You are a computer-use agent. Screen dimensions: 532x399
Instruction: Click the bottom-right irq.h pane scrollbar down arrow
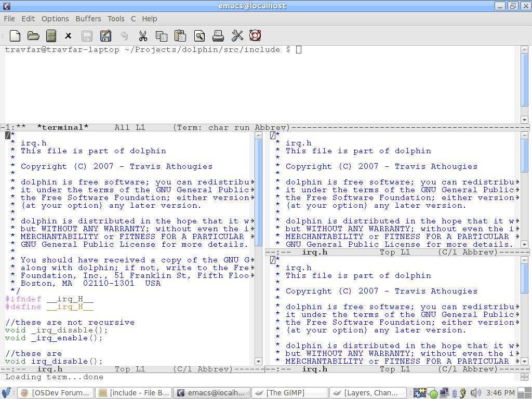525,362
